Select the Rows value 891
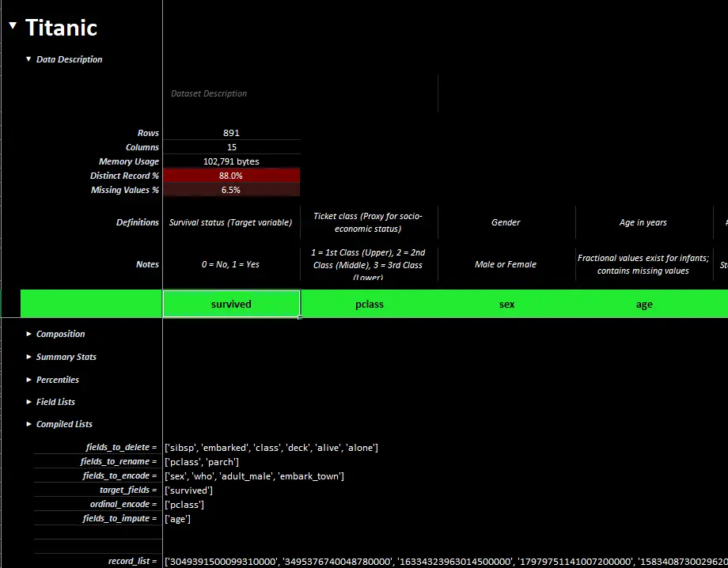This screenshot has width=728, height=568. 231,133
